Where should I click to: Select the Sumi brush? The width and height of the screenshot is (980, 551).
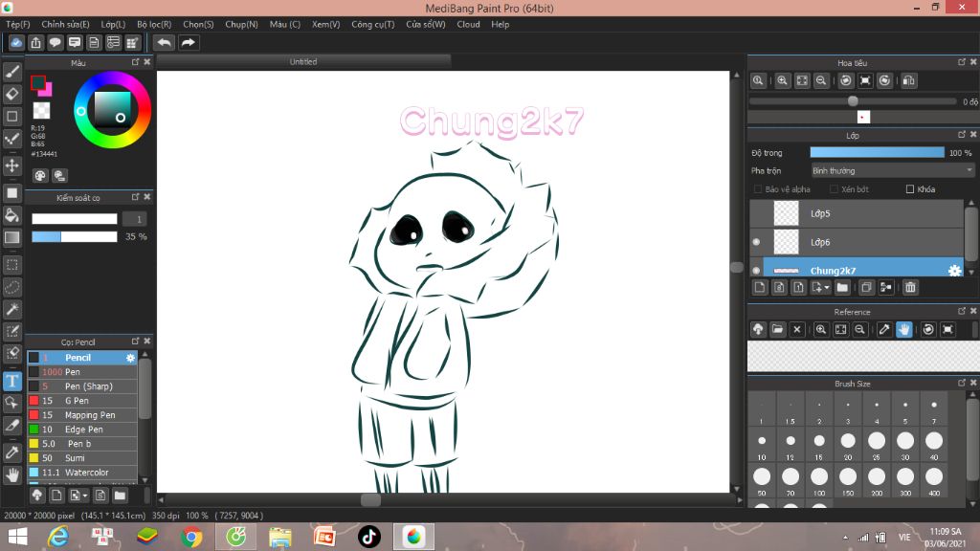coord(82,458)
